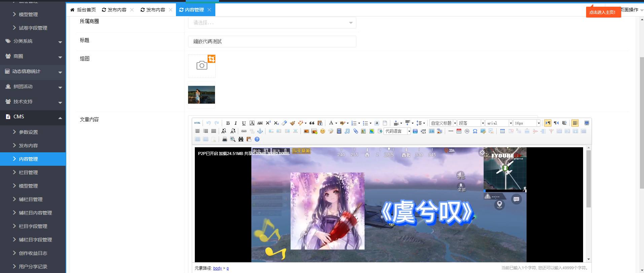
Task: Open 栏目管理 in the CMS sidebar
Action: pos(28,172)
